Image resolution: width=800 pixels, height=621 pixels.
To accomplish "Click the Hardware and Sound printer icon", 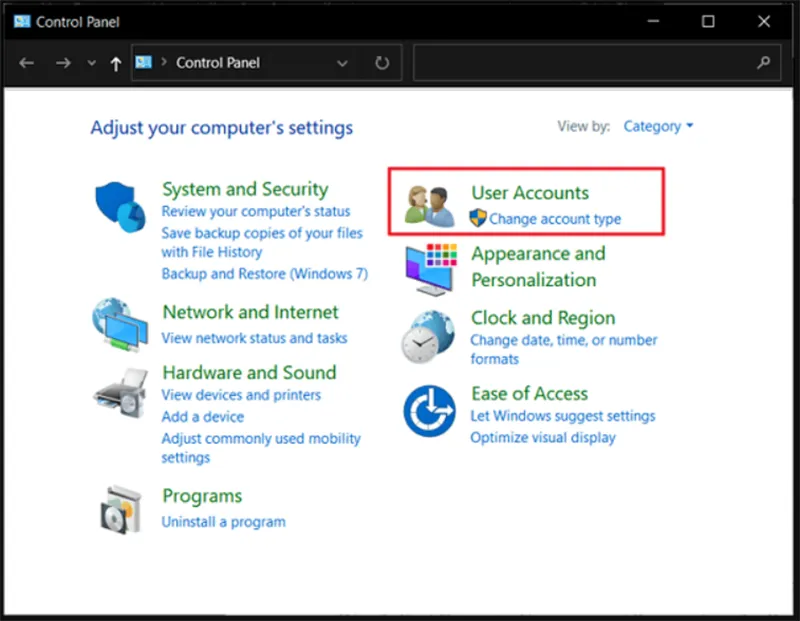I will (121, 392).
